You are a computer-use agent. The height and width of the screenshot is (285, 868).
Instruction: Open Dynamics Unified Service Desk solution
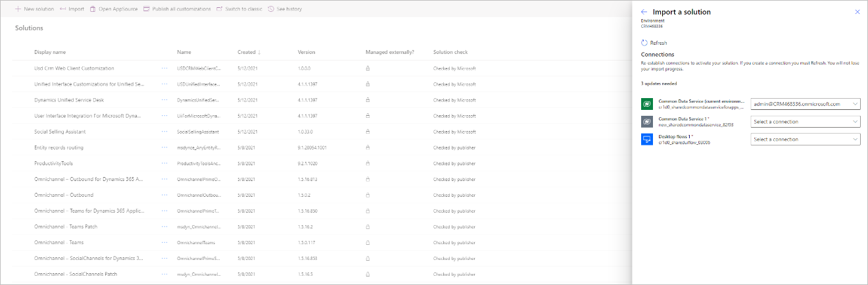[69, 100]
